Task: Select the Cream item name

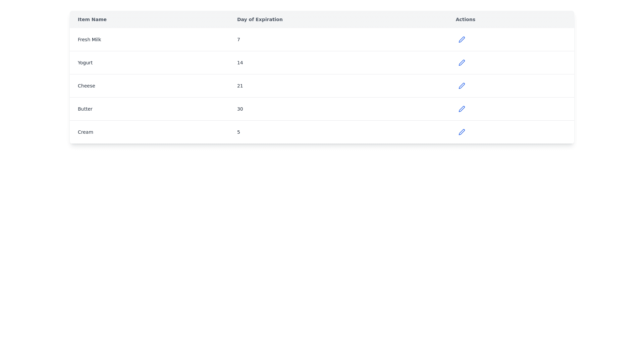Action: click(85, 132)
